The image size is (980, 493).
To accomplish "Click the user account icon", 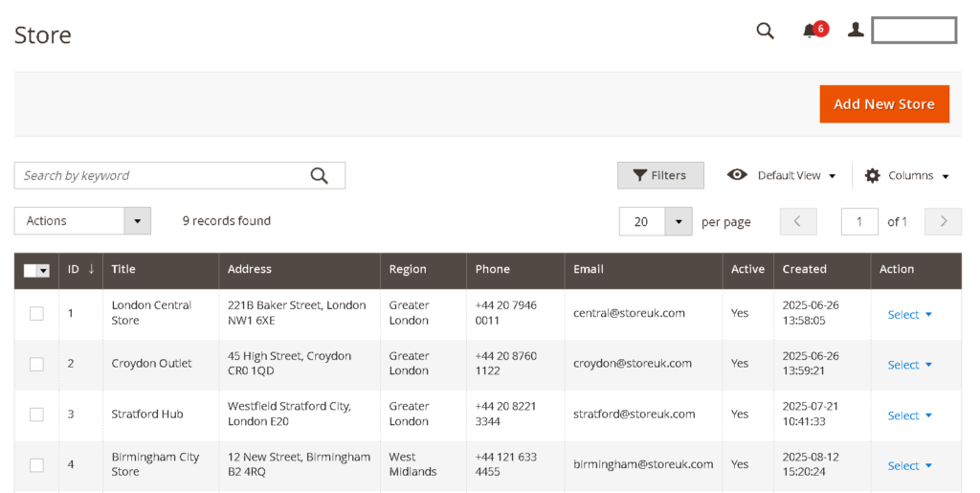I will point(856,31).
